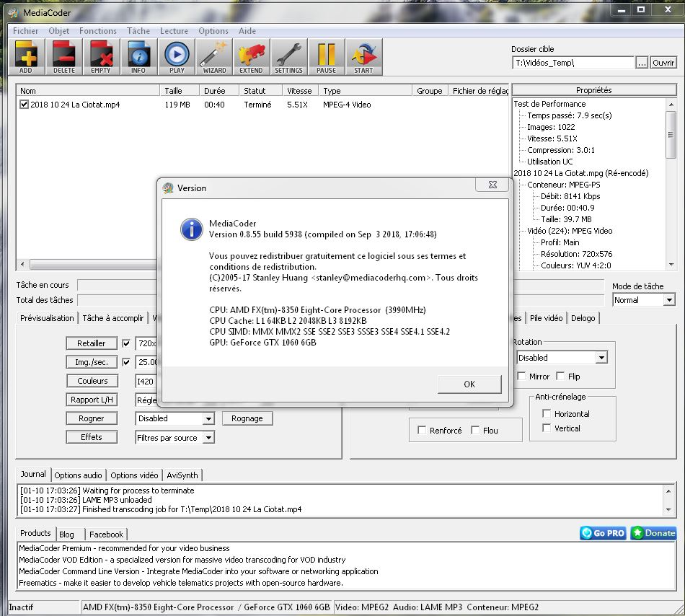
Task: Open the Fonctions menu
Action: pyautogui.click(x=97, y=31)
